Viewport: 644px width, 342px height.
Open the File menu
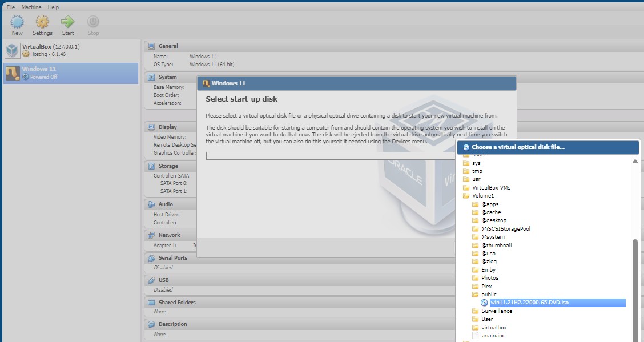pos(11,7)
